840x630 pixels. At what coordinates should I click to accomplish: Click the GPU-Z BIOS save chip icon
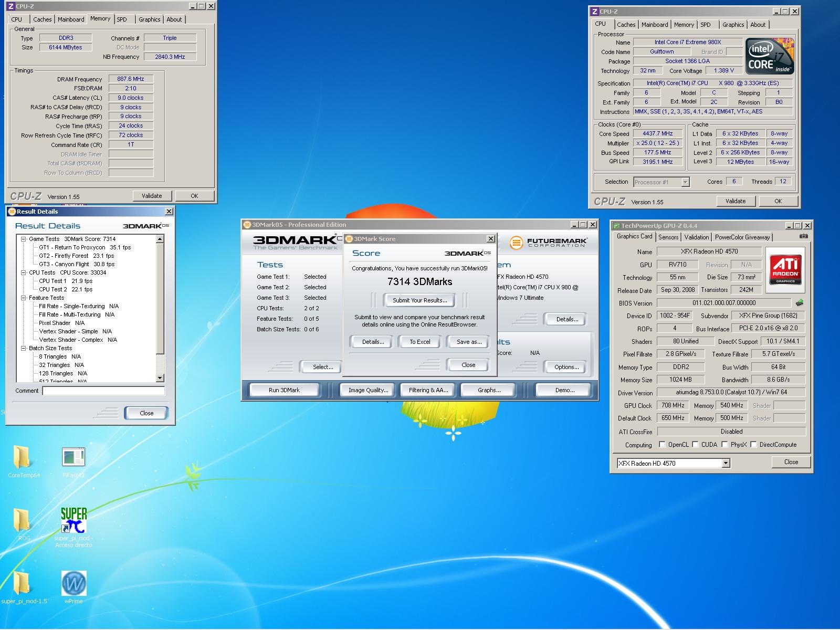click(800, 303)
